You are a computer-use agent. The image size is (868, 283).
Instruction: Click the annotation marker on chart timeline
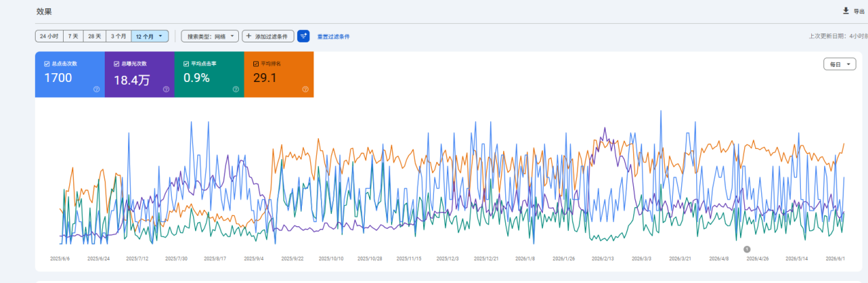[747, 250]
